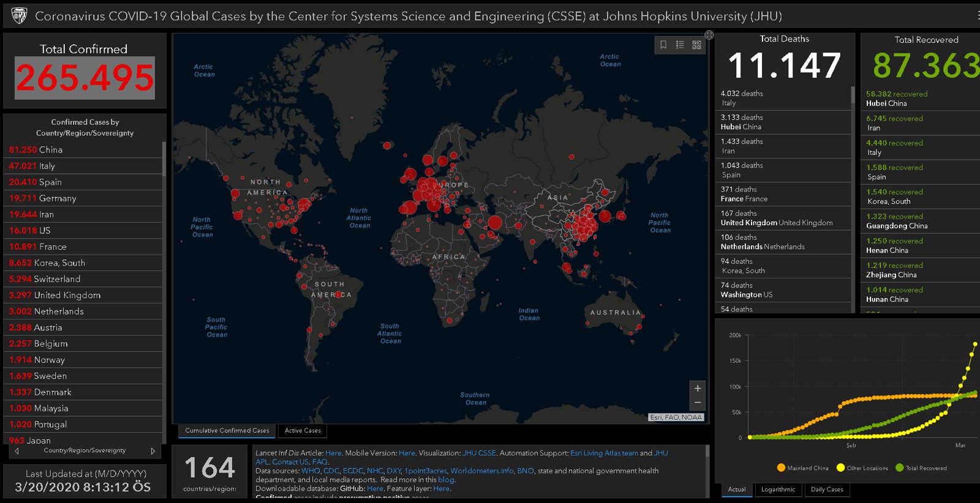Select the Actual chart tab
The width and height of the screenshot is (980, 503).
[x=737, y=490]
